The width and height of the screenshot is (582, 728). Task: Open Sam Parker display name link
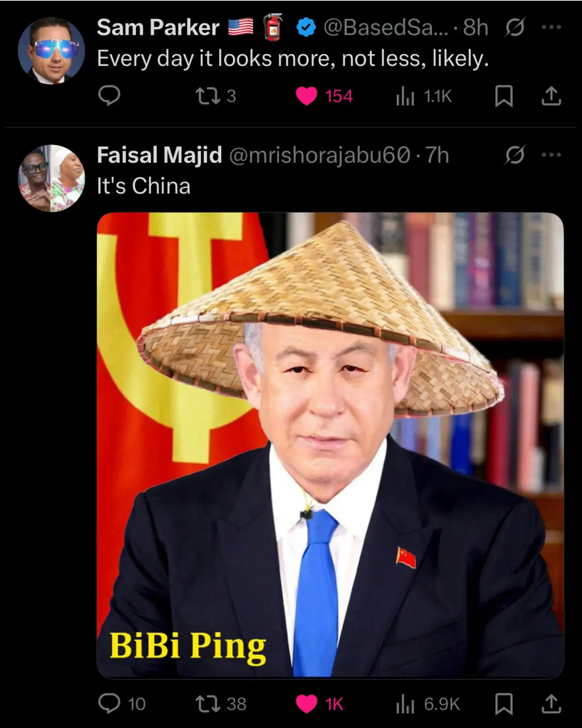point(158,27)
